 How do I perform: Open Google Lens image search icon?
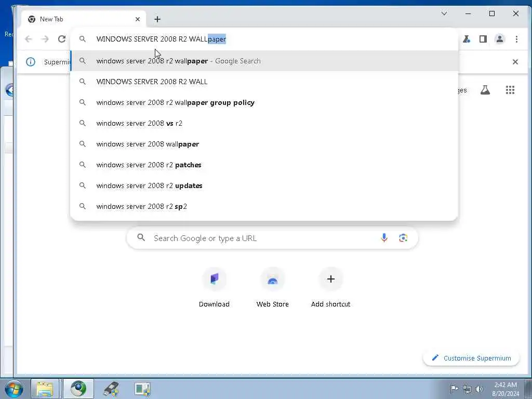pyautogui.click(x=403, y=238)
